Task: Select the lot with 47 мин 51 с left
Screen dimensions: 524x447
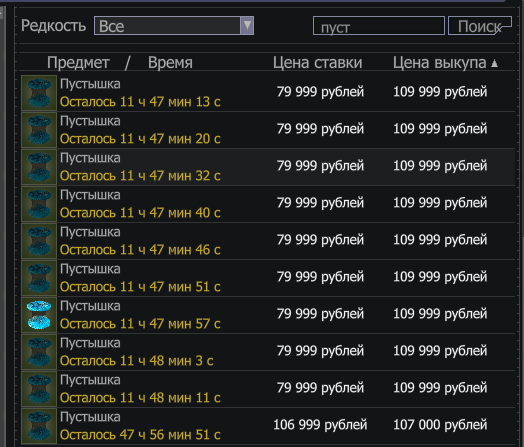Action: [267, 278]
